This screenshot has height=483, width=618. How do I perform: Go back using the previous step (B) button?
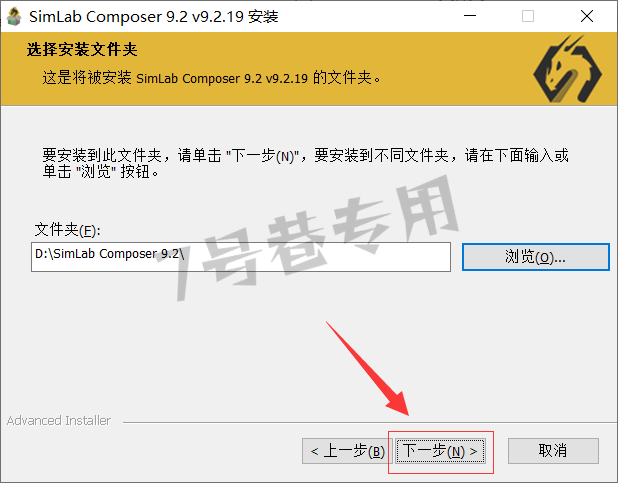(347, 451)
